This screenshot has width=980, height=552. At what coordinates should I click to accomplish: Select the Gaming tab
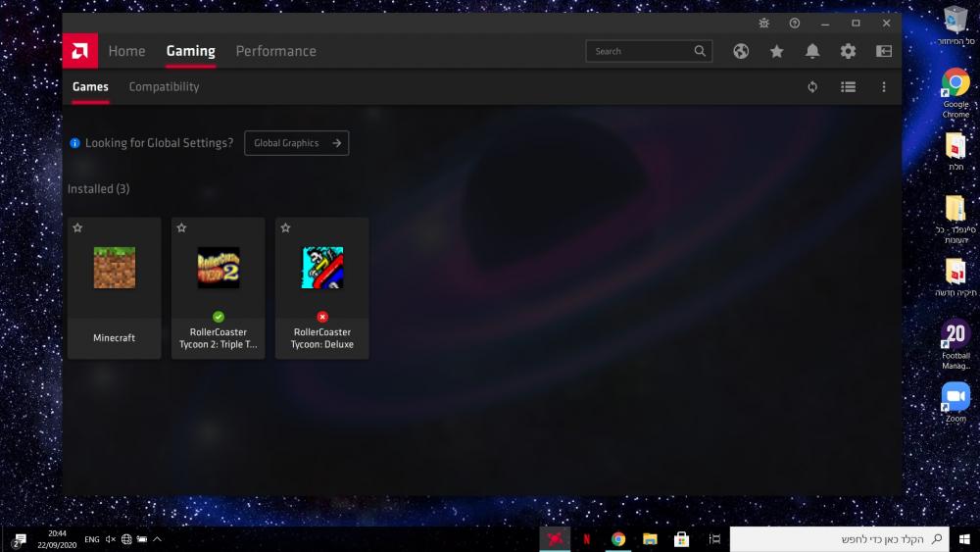pyautogui.click(x=191, y=51)
